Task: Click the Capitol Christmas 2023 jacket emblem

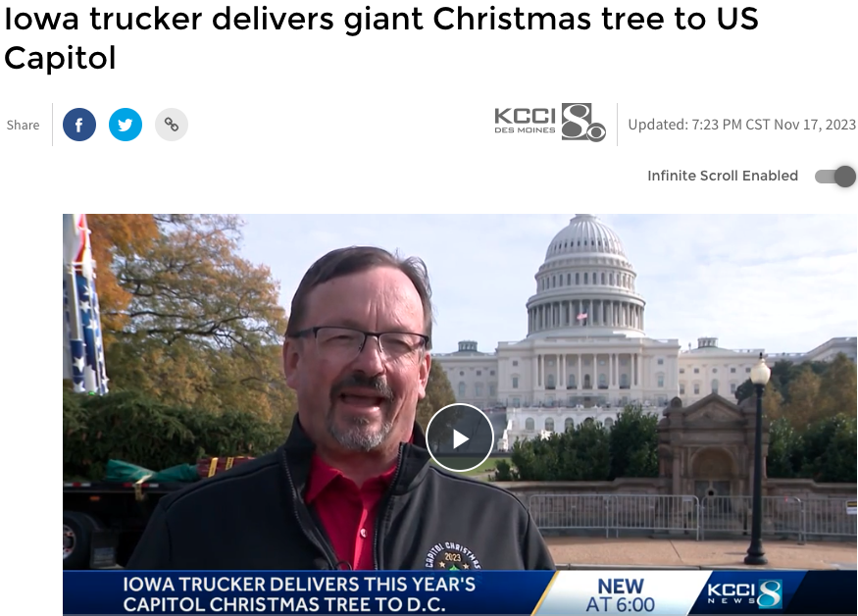Action: click(453, 556)
